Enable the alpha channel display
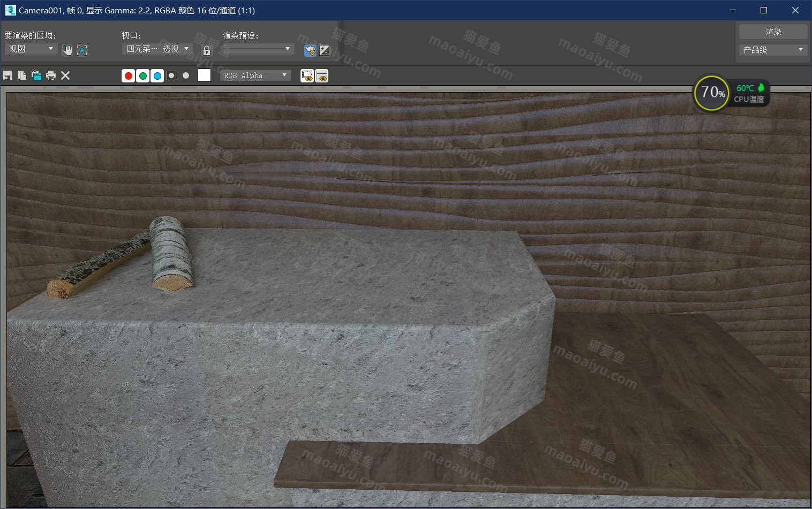Screen dimensions: 812x509 (171, 76)
